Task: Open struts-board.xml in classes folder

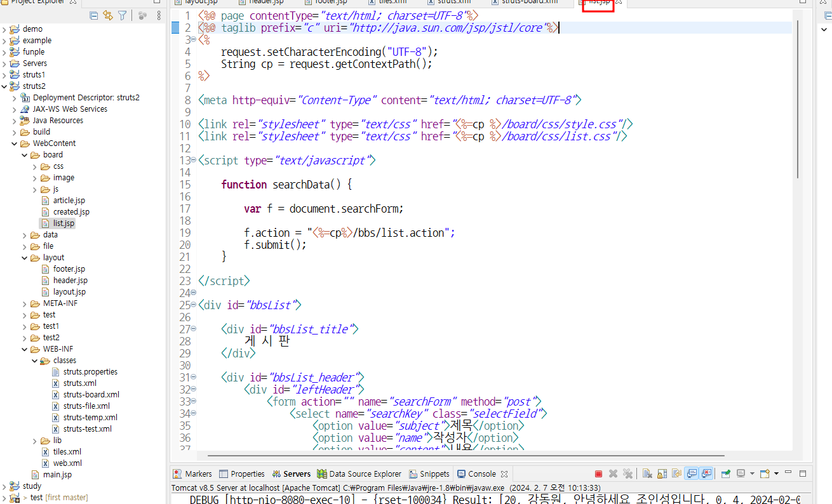Action: tap(91, 395)
